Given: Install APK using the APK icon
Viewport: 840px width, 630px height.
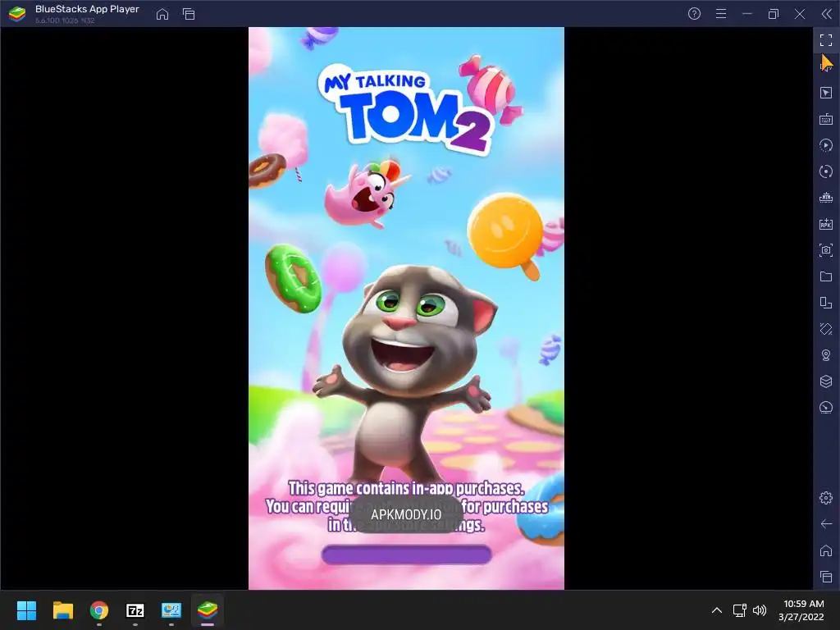Looking at the screenshot, I should (826, 224).
